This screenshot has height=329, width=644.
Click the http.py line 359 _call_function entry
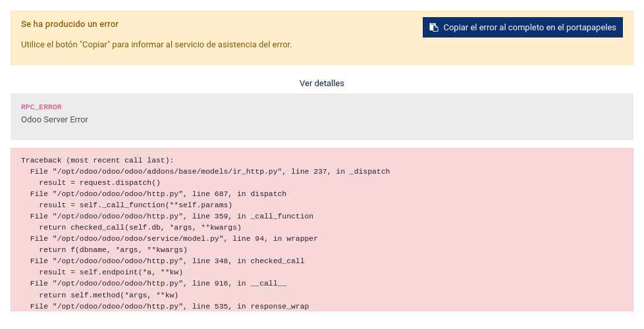click(172, 216)
